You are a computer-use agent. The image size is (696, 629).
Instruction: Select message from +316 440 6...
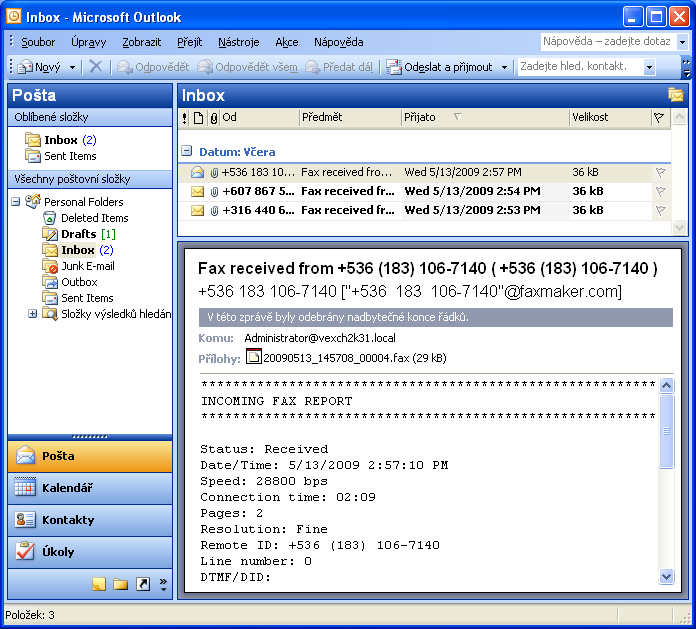coord(424,210)
